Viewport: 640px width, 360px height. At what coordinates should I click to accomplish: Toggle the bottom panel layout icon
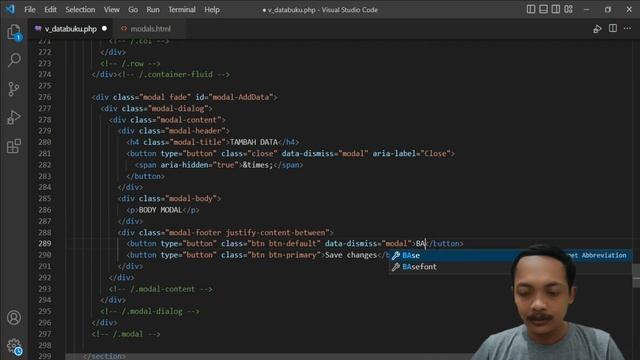543,9
